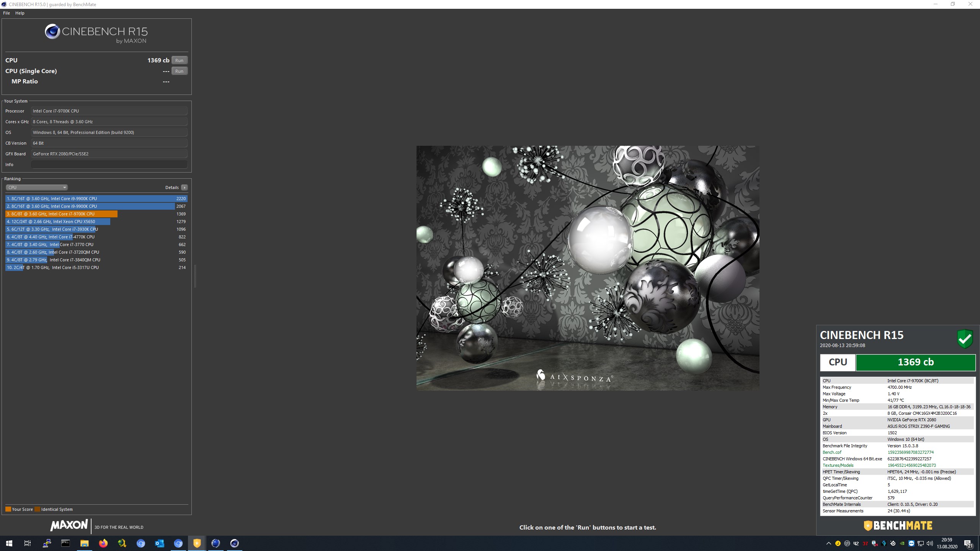
Task: Open the first Chromium taskbar icon
Action: (141, 543)
